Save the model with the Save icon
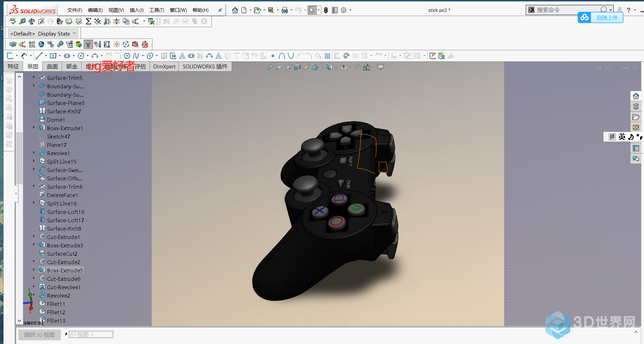Image resolution: width=644 pixels, height=344 pixels. click(271, 10)
